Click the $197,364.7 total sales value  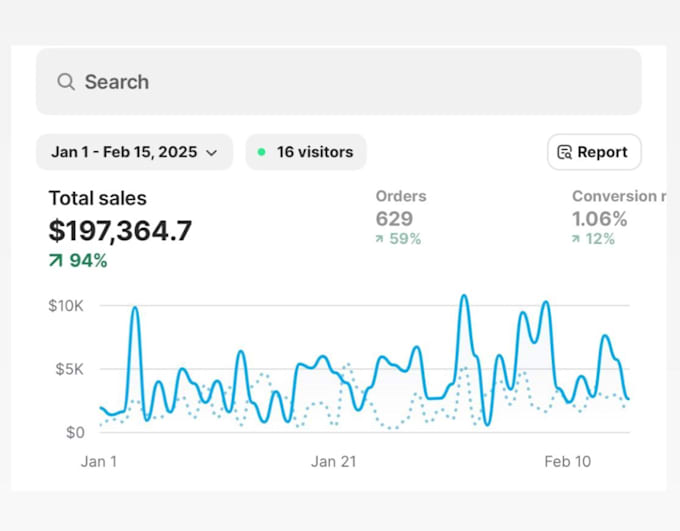point(120,230)
